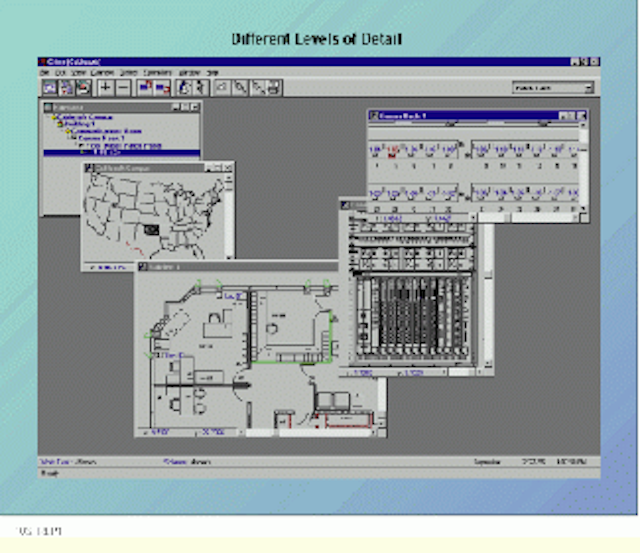Open the floor plan window's control-menu icon
The height and width of the screenshot is (553, 640).
(143, 267)
